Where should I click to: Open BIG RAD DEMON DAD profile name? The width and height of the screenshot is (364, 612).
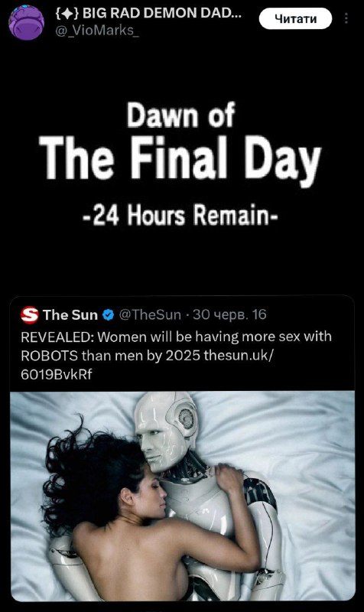(148, 14)
